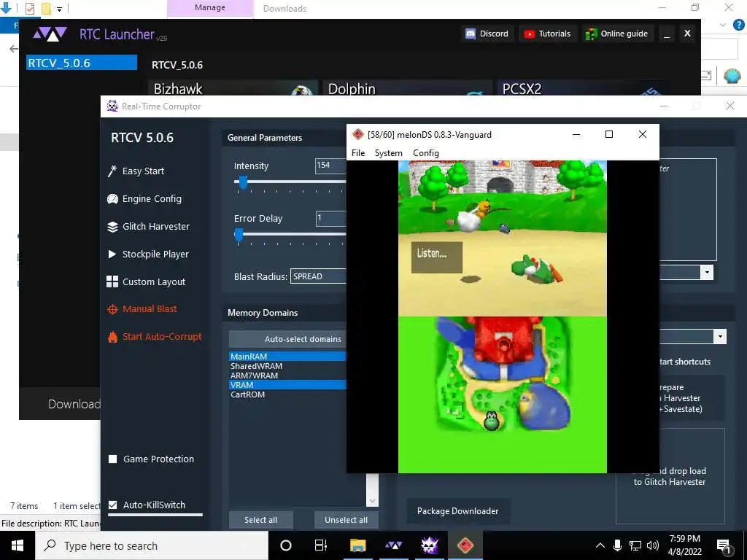Click the Intensity value field
The width and height of the screenshot is (747, 560).
pos(330,166)
